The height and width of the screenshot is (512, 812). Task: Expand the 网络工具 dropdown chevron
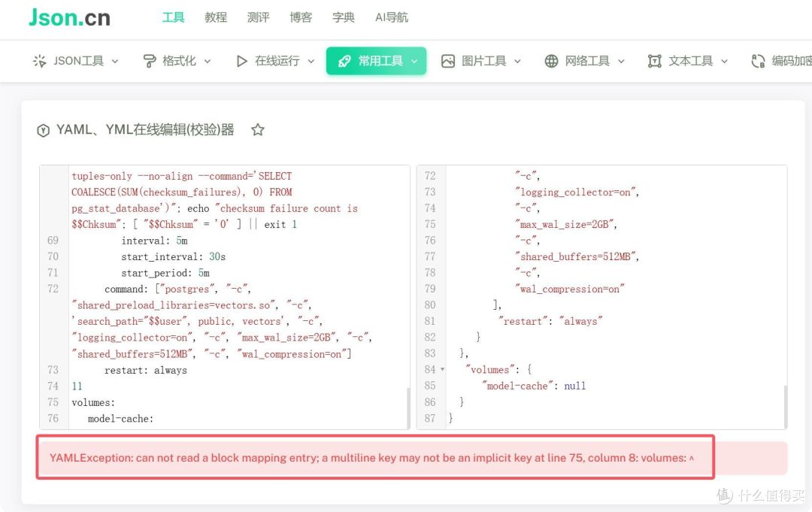tap(621, 61)
